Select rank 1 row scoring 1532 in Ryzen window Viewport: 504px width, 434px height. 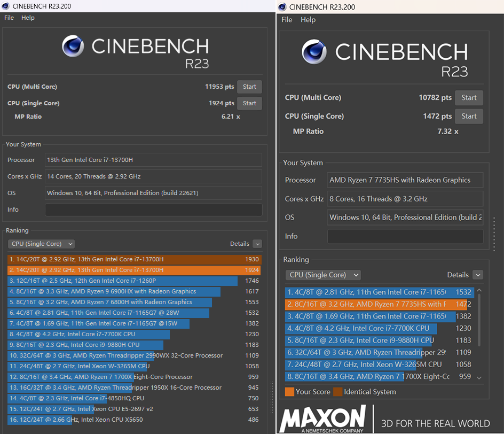(x=379, y=292)
